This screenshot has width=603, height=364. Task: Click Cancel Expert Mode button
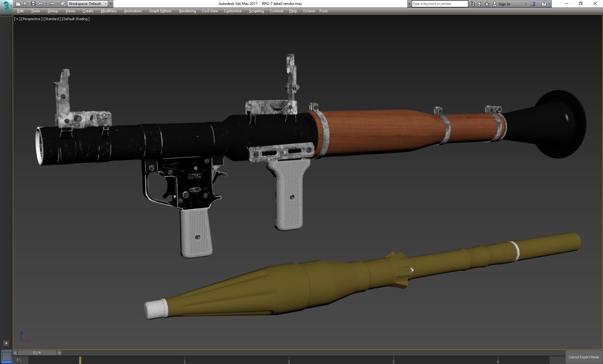[x=584, y=357]
